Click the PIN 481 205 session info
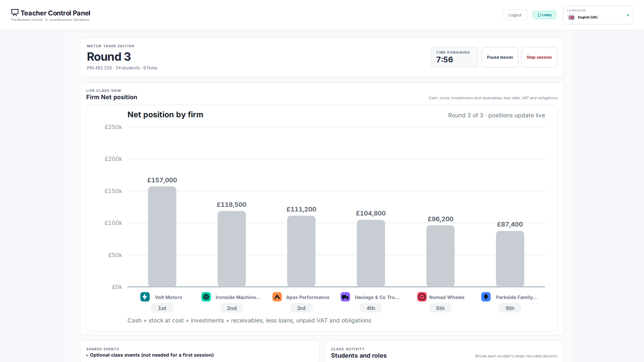Screen dimensions: 644x362 pyautogui.click(x=122, y=68)
